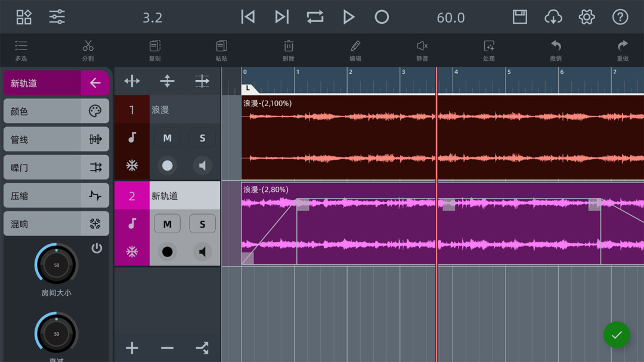Save project with floppy disk icon

click(x=520, y=17)
